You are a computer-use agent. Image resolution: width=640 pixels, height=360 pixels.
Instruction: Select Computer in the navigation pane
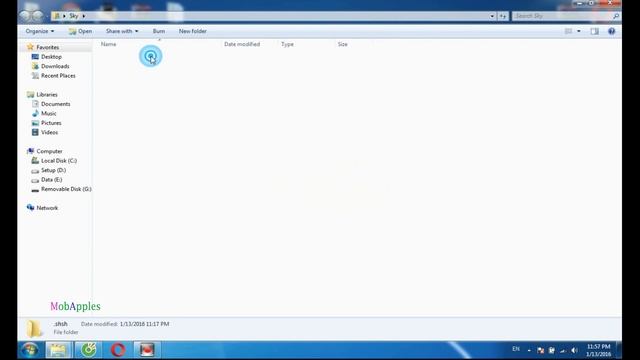click(x=49, y=151)
